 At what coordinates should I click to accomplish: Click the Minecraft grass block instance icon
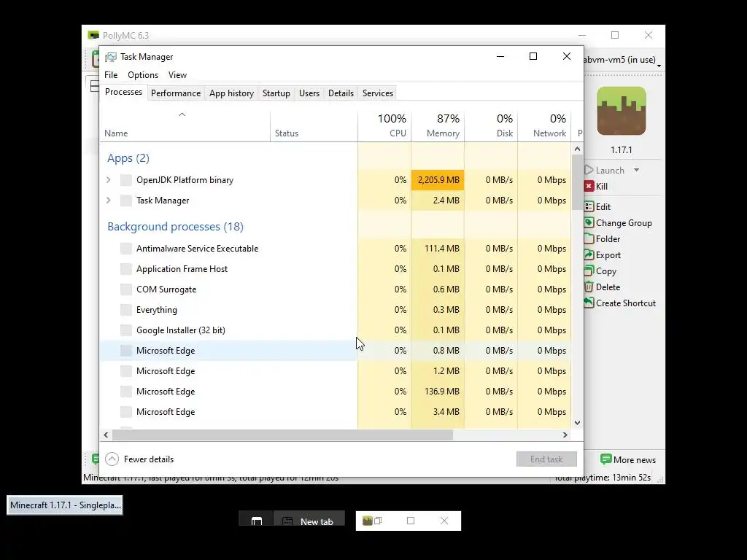(x=622, y=111)
